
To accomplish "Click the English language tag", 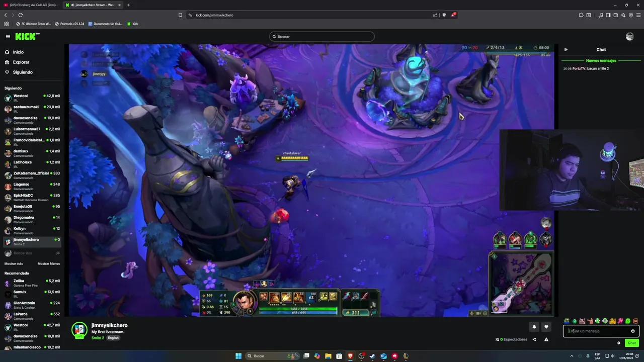I will 113,338.
